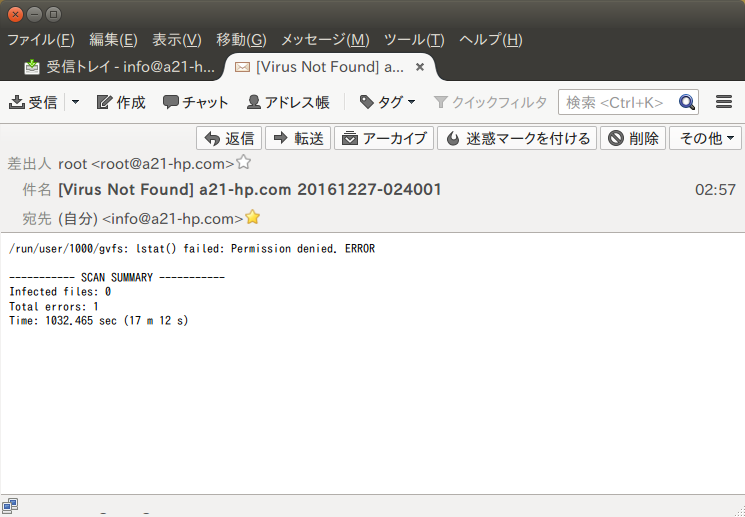The width and height of the screenshot is (745, 517).
Task: Open the 編集 menu
Action: click(114, 40)
